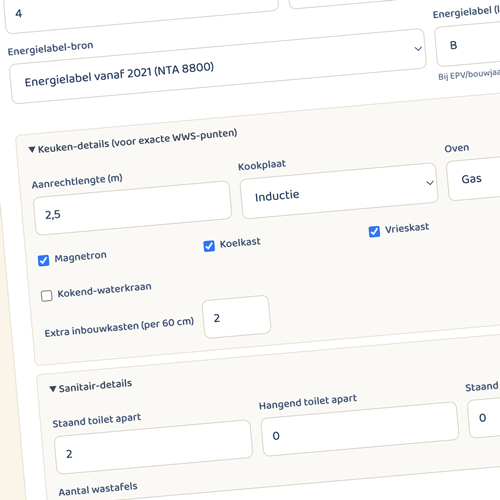Click the Hangend toilet apart input field
The width and height of the screenshot is (500, 500).
coord(360,429)
